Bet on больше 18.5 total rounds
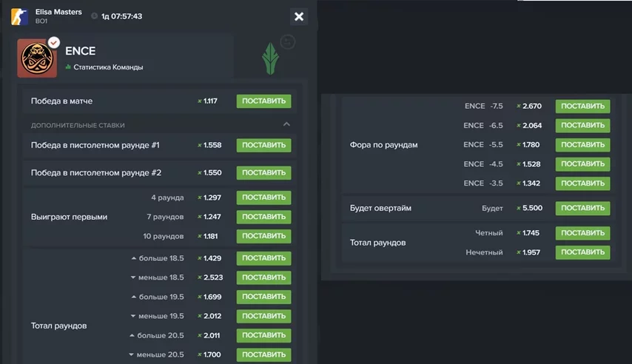This screenshot has width=632, height=364. (x=263, y=258)
